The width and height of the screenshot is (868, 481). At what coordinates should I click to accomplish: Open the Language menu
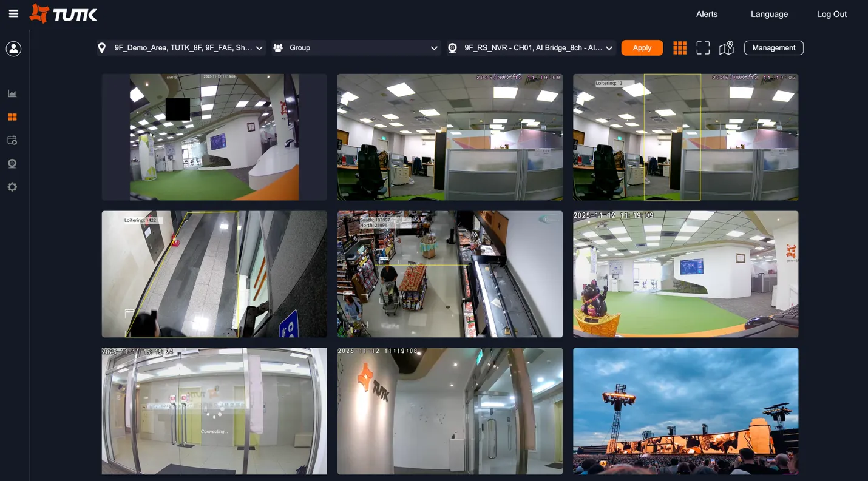769,14
